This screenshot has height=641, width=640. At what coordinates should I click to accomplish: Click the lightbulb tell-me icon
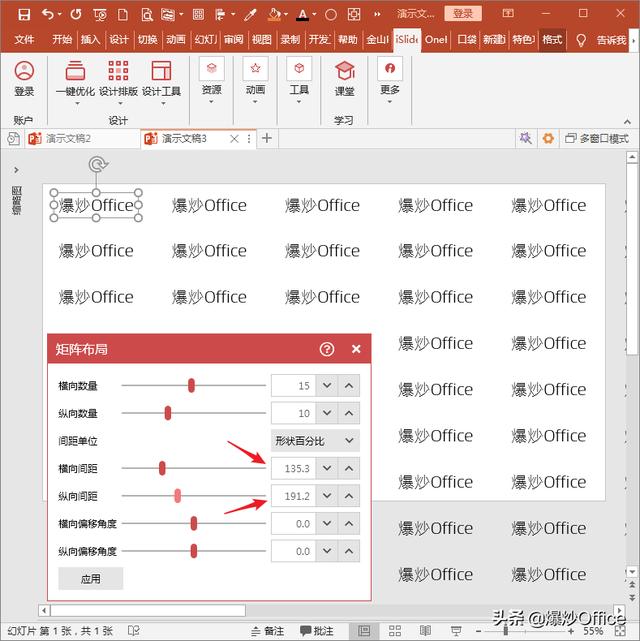(x=581, y=40)
